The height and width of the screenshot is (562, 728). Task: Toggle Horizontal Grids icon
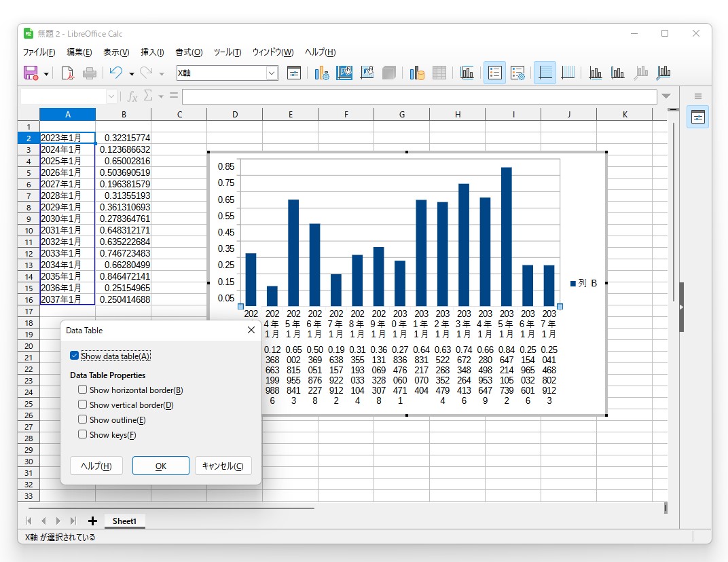(x=545, y=73)
